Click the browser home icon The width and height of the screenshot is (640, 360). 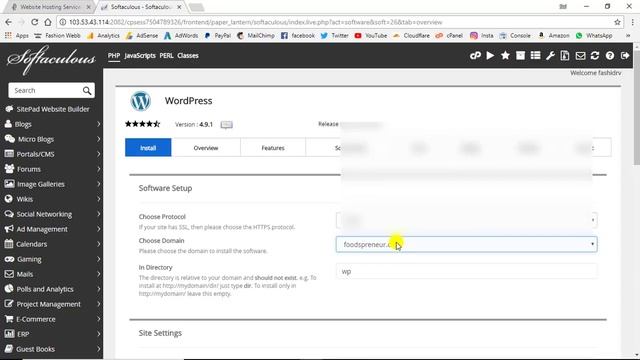(x=48, y=22)
